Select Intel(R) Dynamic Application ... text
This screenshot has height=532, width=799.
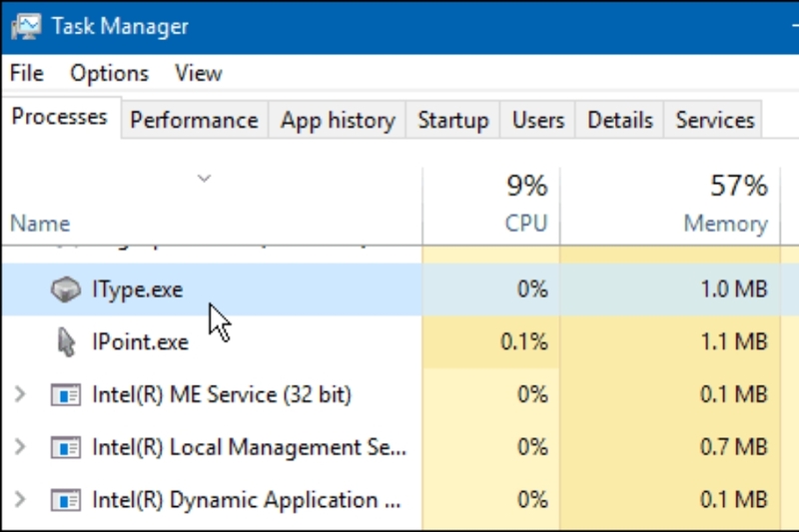(247, 500)
